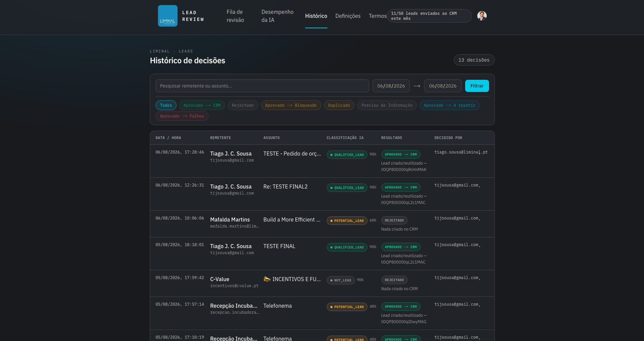Go to Desempenho da IA tab
This screenshot has height=341, width=644.
pos(278,16)
